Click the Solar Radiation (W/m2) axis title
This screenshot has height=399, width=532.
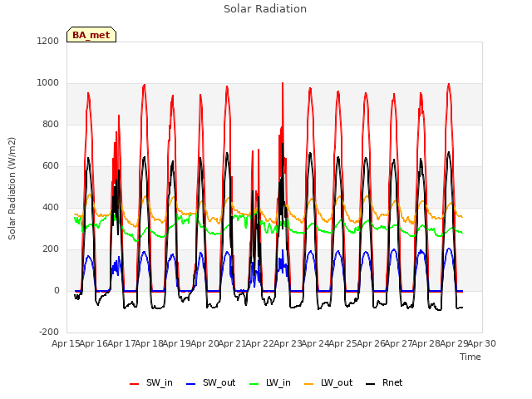pos(12,189)
